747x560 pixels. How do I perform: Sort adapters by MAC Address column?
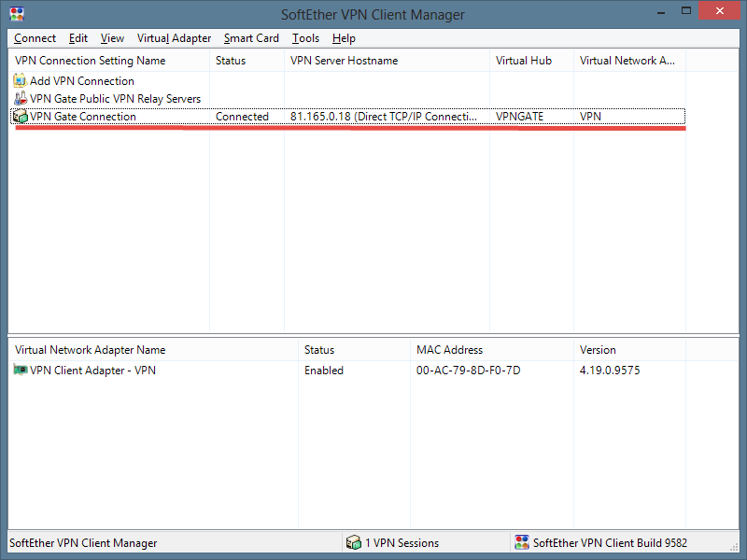click(449, 350)
